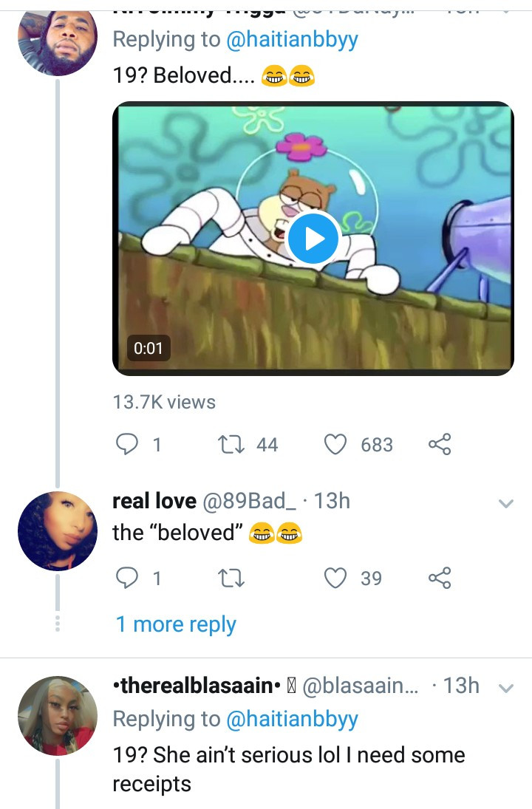This screenshot has width=532, height=809.
Task: Play the Sandy Cheeks video
Action: pyautogui.click(x=313, y=238)
